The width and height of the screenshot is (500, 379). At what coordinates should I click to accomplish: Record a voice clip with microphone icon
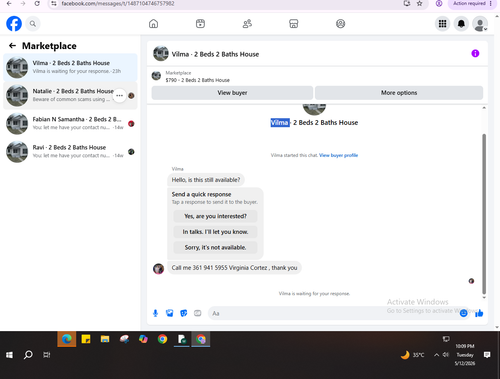(155, 313)
